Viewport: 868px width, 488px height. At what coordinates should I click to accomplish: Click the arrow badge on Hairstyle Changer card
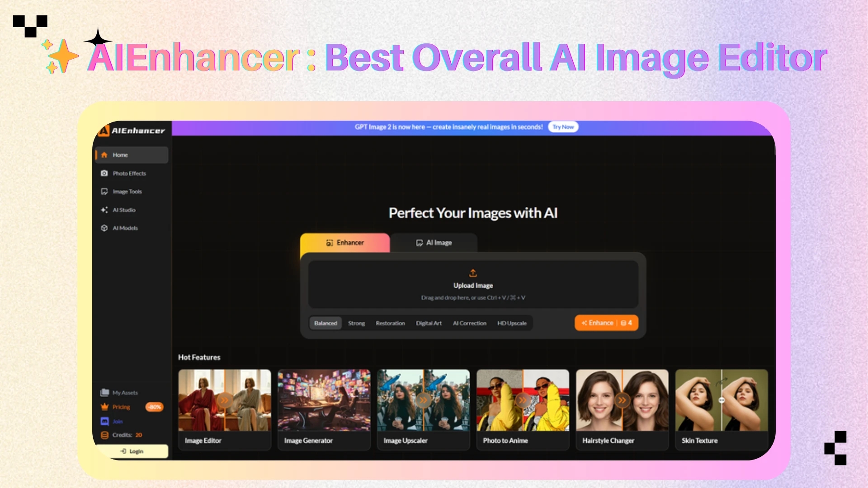pyautogui.click(x=623, y=400)
